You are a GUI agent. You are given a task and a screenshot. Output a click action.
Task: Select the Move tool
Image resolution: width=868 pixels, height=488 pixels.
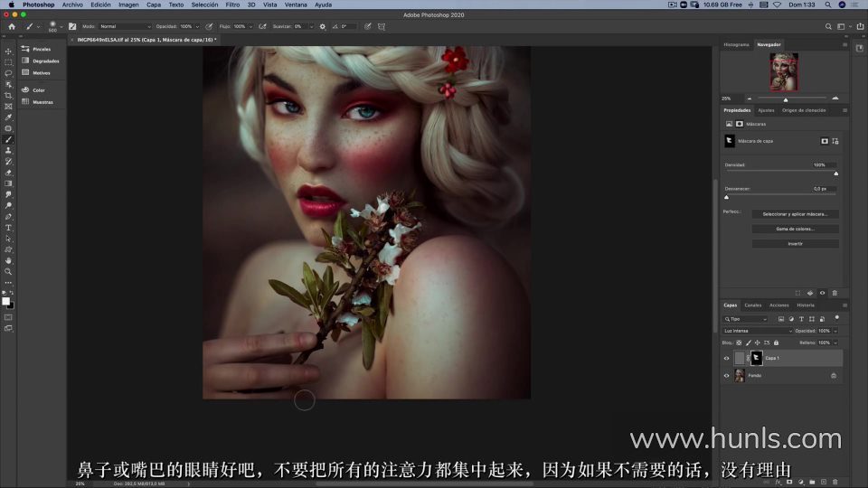(8, 52)
